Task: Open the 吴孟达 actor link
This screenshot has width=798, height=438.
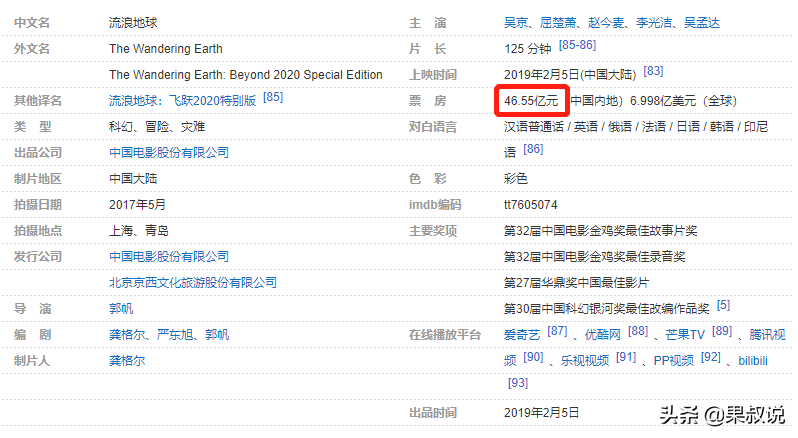Action: [x=702, y=23]
